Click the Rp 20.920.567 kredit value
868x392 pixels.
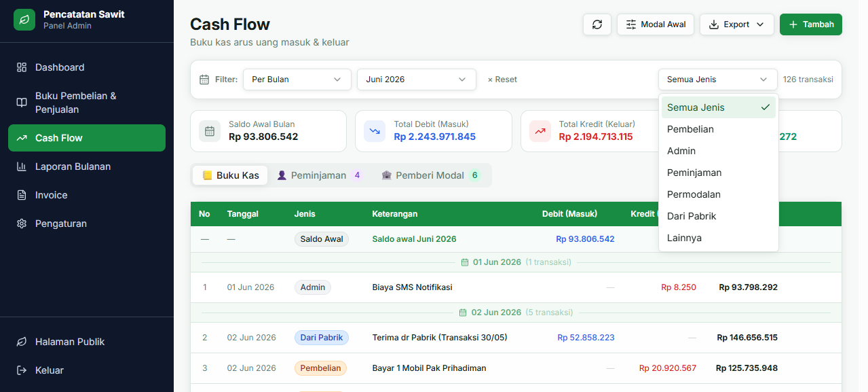[x=668, y=368]
